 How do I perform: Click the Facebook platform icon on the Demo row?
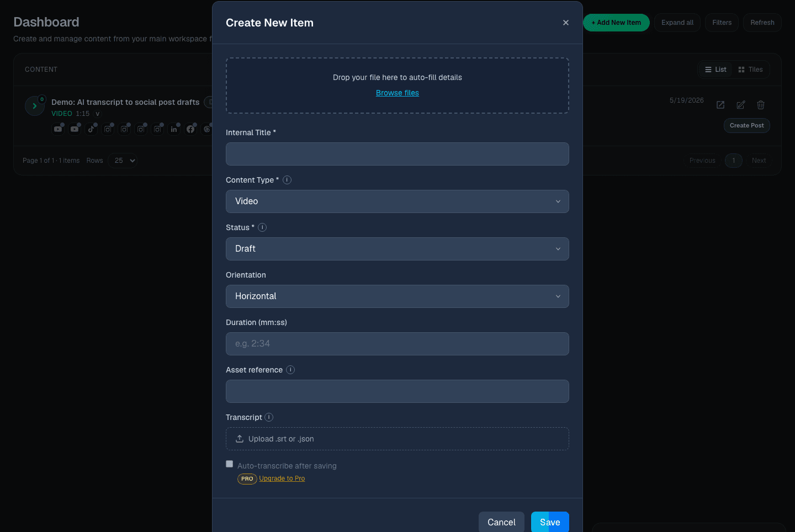190,129
